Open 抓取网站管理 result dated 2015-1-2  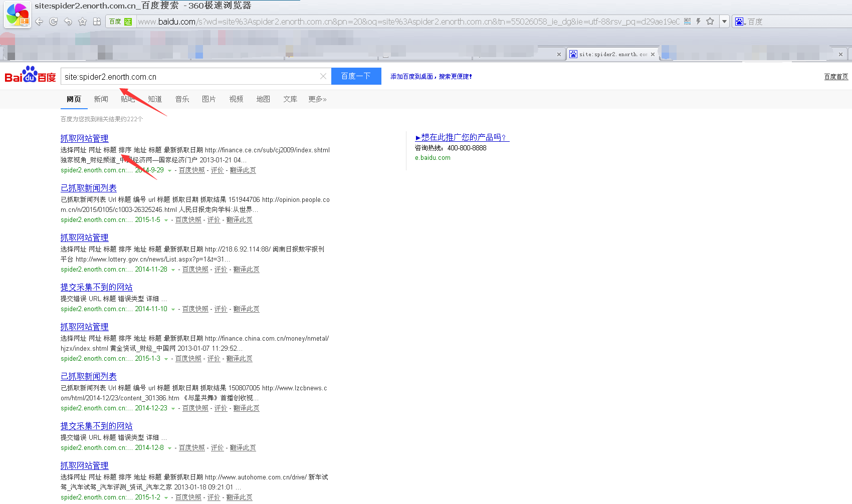coord(84,465)
